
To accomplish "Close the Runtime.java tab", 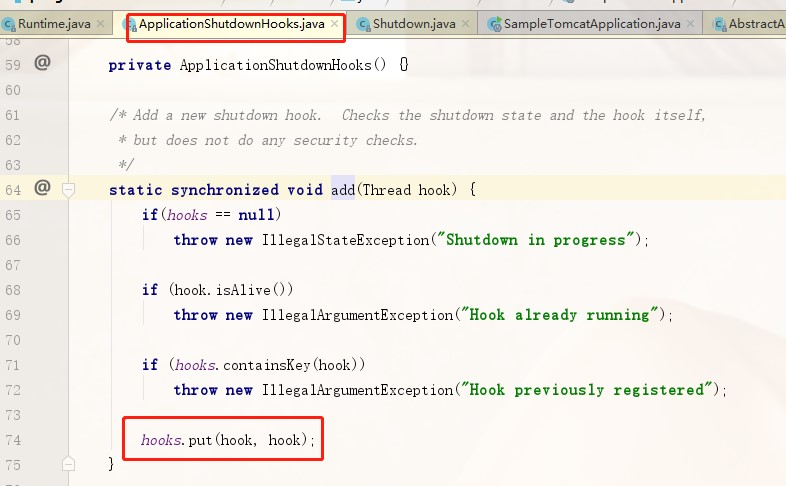I will tap(101, 24).
